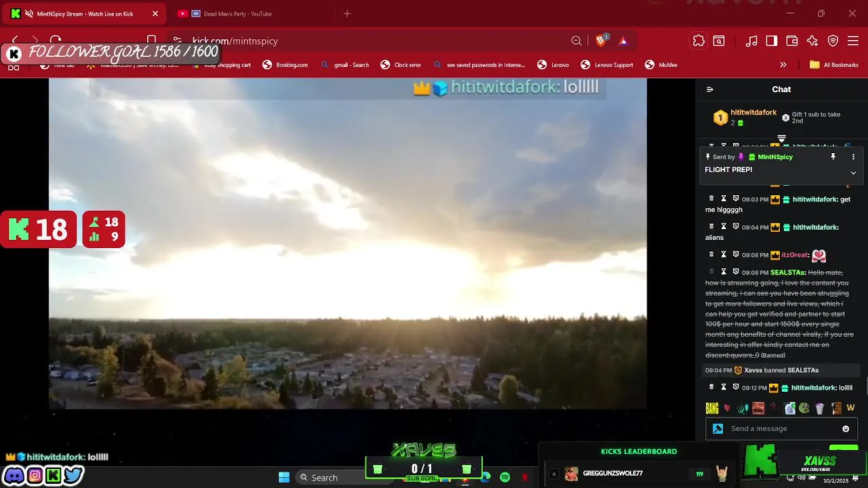Image resolution: width=868 pixels, height=488 pixels.
Task: Open a new browser tab with plus
Action: click(x=347, y=14)
